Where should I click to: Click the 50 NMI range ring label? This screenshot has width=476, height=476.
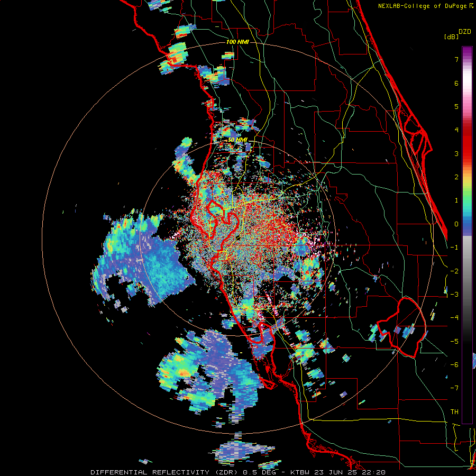(237, 140)
